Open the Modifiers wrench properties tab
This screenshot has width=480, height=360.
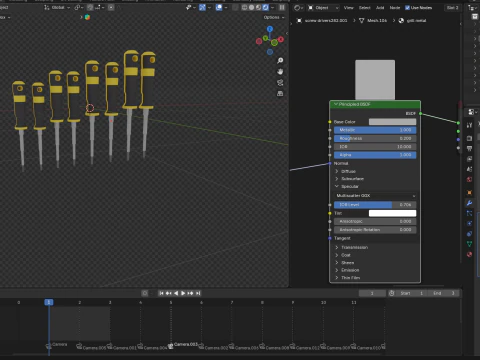pyautogui.click(x=469, y=203)
